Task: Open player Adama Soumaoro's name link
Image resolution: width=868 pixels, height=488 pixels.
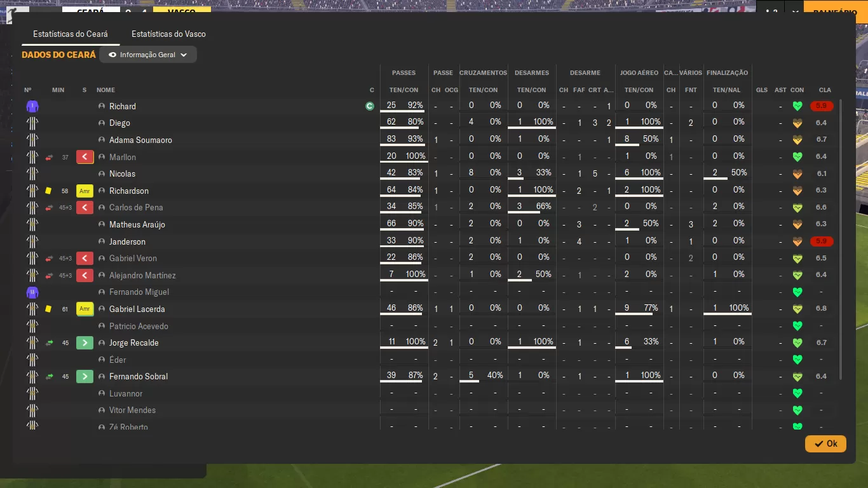Action: 140,140
